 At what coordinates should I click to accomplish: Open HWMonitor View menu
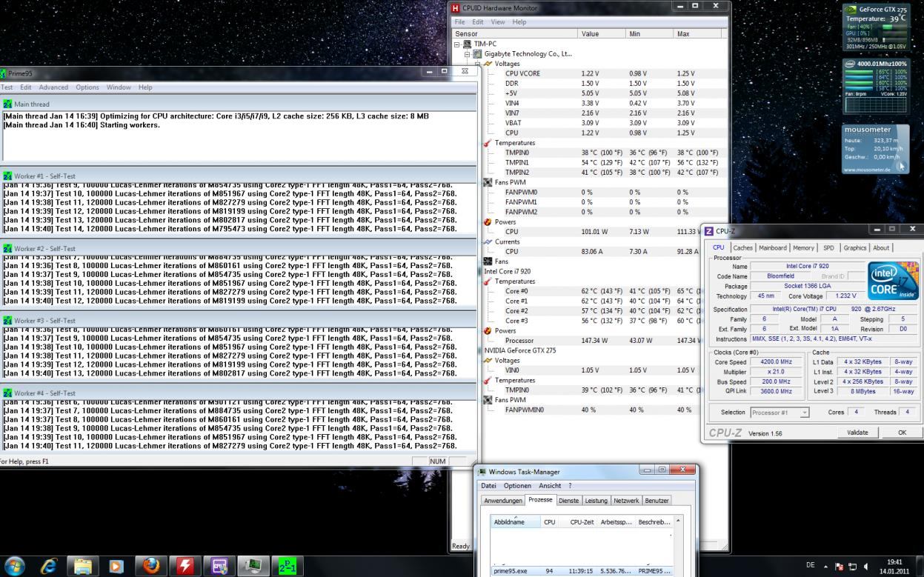point(498,22)
